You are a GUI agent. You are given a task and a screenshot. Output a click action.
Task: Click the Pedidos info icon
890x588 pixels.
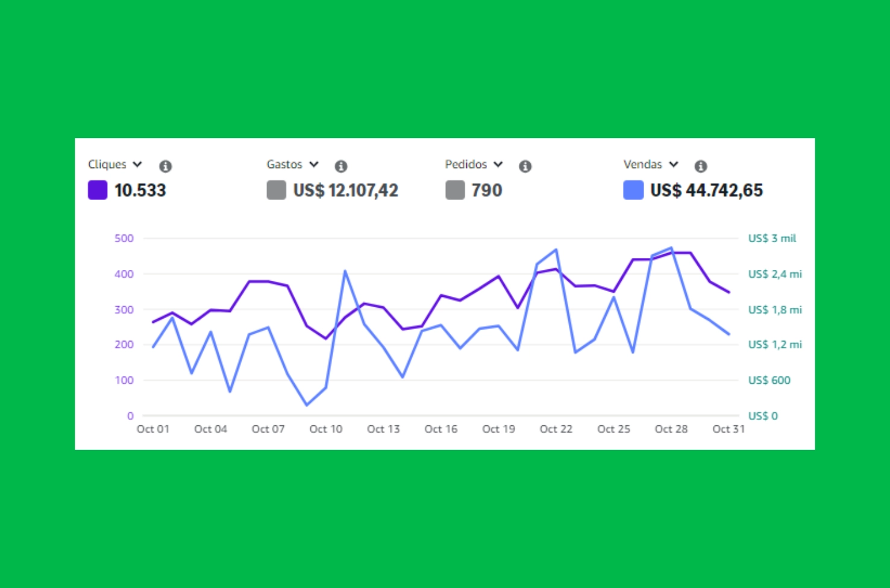(525, 166)
